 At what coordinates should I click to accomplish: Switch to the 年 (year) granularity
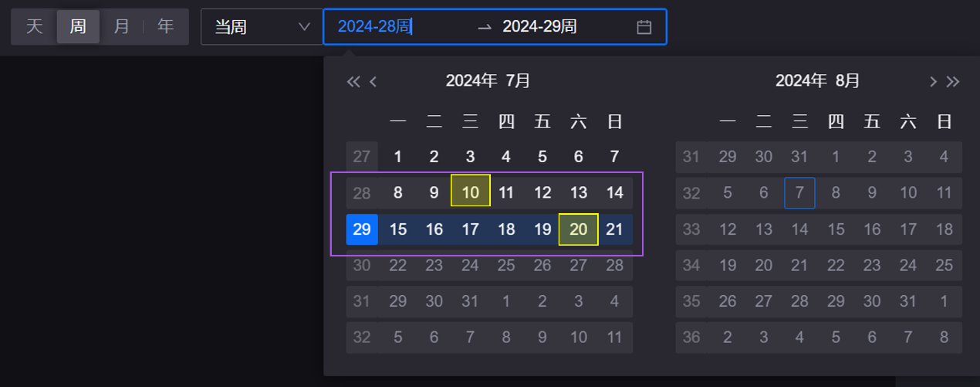pos(165,27)
